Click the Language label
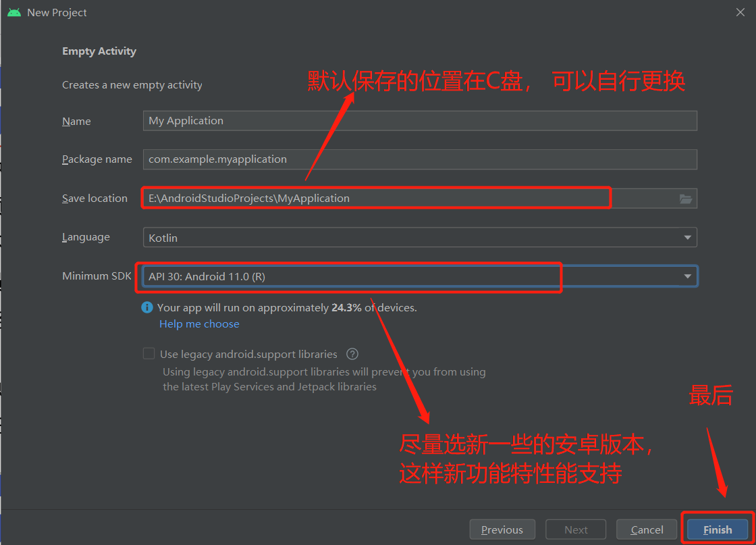This screenshot has height=545, width=756. (86, 237)
